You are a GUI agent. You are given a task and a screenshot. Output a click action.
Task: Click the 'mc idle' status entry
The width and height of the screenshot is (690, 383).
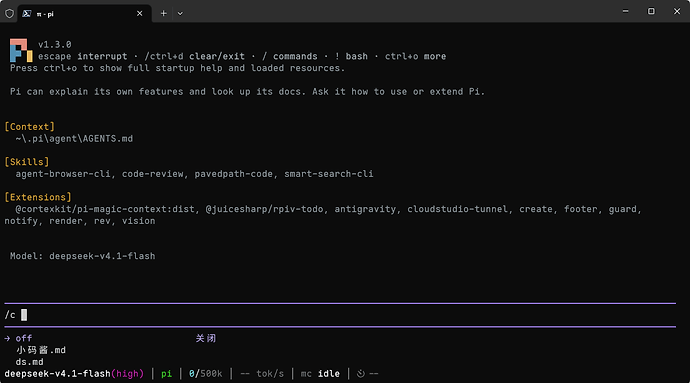click(x=320, y=374)
